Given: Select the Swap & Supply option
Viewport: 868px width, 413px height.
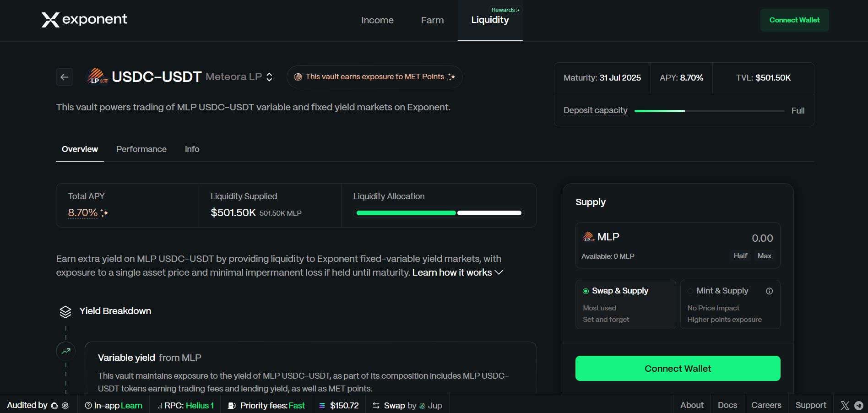Looking at the screenshot, I should (625, 304).
